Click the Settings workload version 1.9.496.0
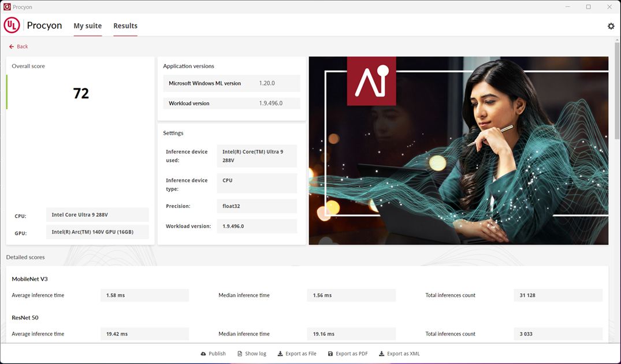 click(x=257, y=226)
